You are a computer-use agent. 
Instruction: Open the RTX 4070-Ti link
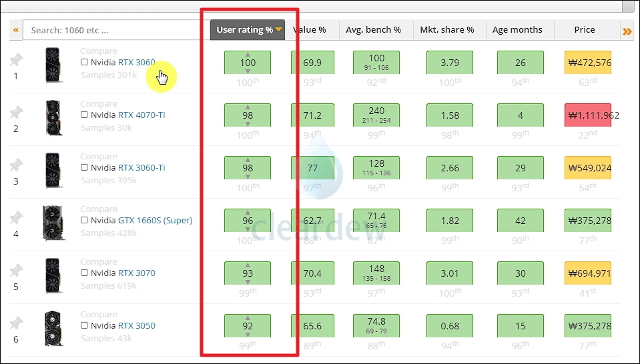pyautogui.click(x=141, y=115)
